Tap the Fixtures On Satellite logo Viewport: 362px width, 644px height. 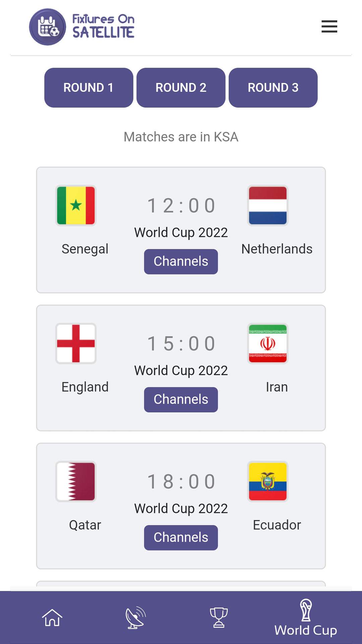[x=82, y=27]
